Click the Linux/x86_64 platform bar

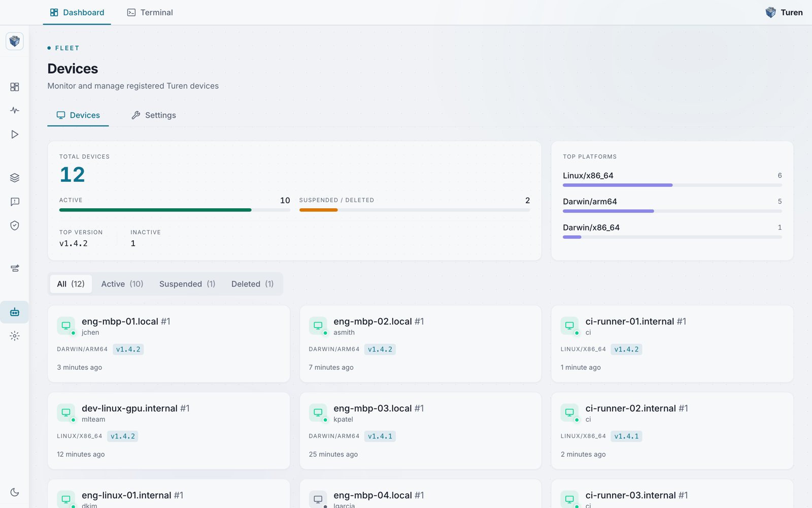tap(618, 185)
